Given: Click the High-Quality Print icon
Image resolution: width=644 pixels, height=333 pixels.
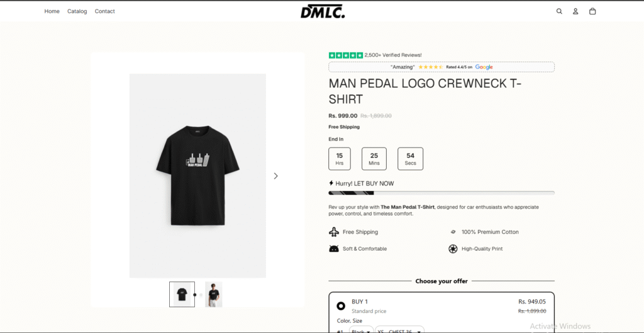Looking at the screenshot, I should point(453,249).
